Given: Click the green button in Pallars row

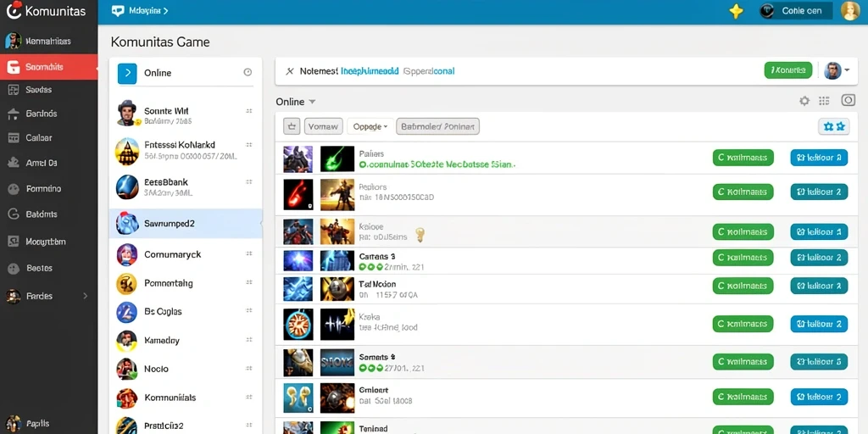Looking at the screenshot, I should click(743, 158).
